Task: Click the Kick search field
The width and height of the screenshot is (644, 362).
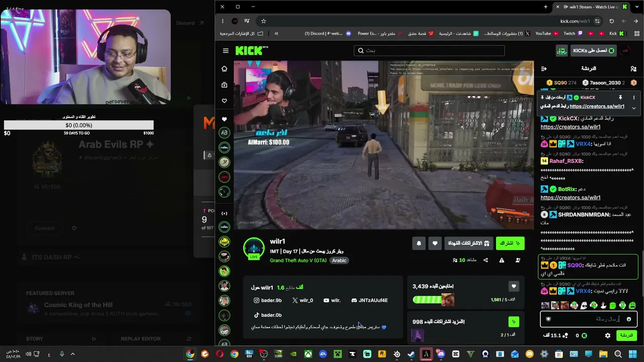Action: coord(429,50)
